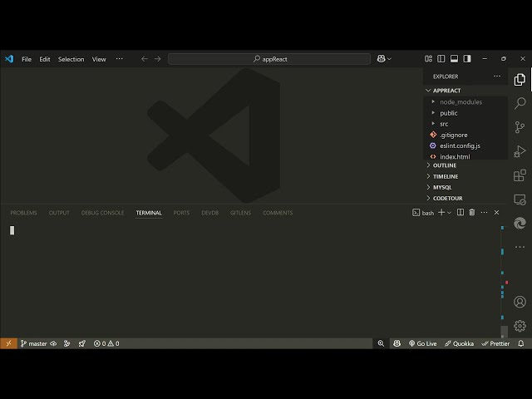Create a new terminal with plus

coord(441,213)
